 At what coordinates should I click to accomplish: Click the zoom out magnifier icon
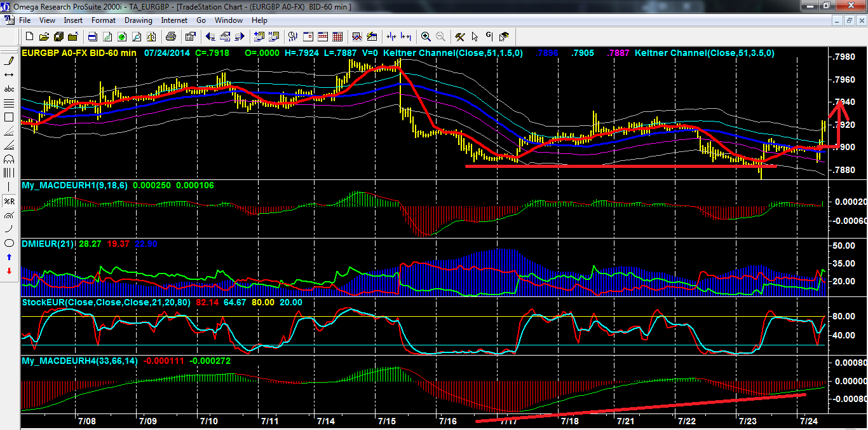click(x=440, y=36)
